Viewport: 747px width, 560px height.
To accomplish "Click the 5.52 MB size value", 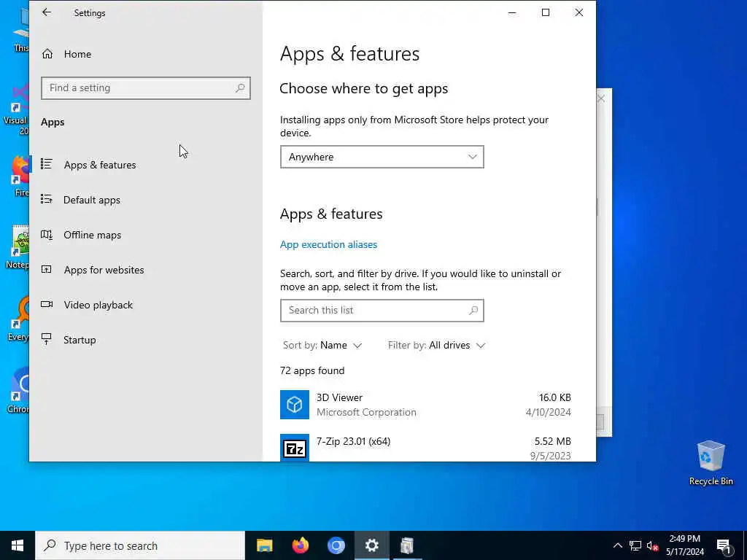I will point(553,441).
